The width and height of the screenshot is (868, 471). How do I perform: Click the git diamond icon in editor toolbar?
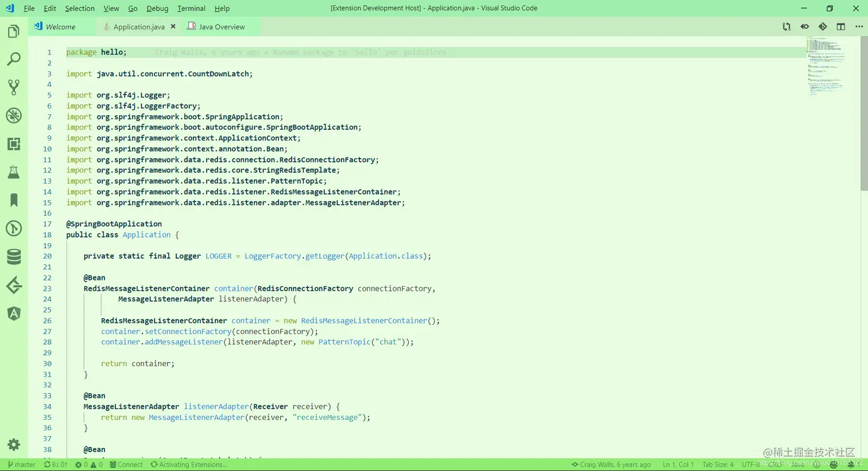coord(823,26)
